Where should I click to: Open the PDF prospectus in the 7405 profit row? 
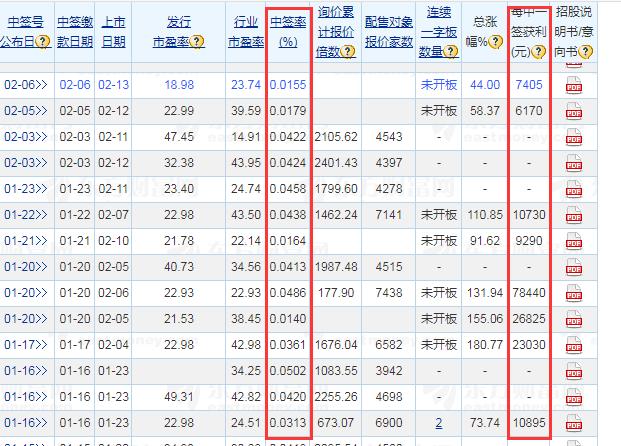(574, 85)
